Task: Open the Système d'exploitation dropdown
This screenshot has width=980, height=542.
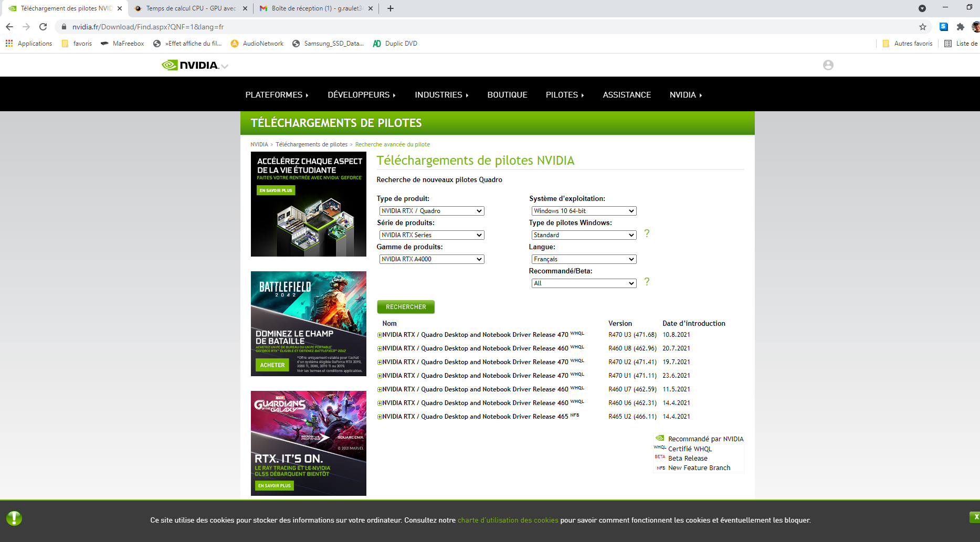Action: click(x=584, y=211)
